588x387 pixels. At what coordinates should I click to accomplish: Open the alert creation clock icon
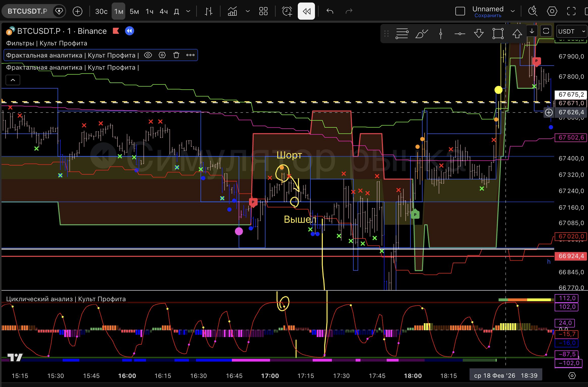coord(287,11)
